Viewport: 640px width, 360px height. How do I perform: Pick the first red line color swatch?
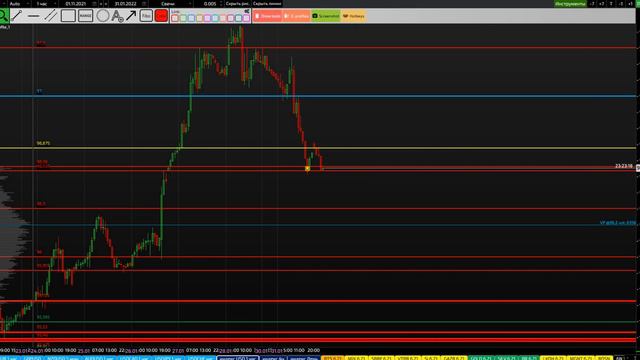175,18
